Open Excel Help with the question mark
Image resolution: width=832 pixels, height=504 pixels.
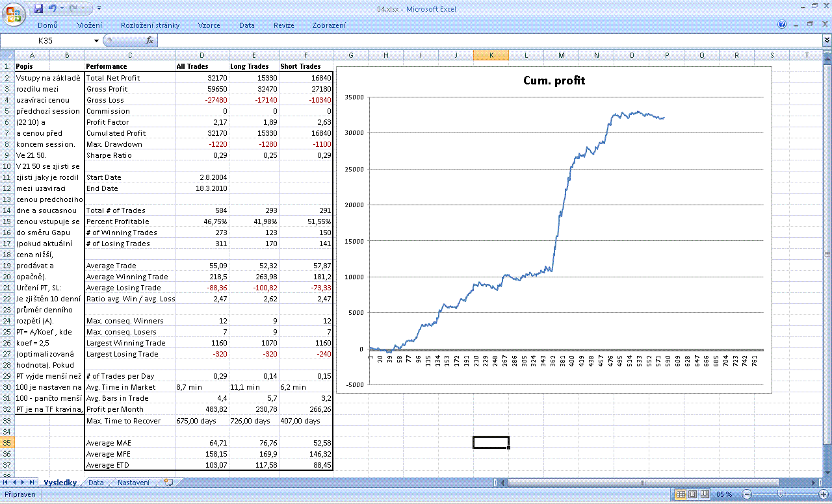(782, 25)
